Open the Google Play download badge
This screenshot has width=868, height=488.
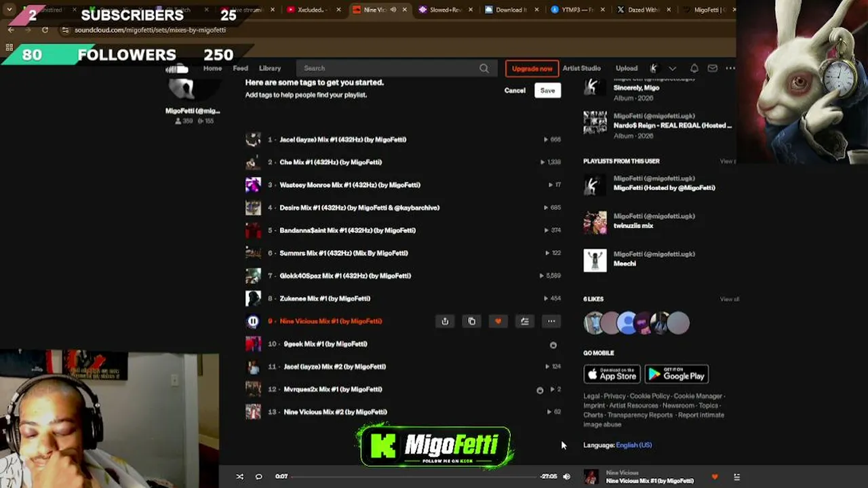pyautogui.click(x=677, y=374)
